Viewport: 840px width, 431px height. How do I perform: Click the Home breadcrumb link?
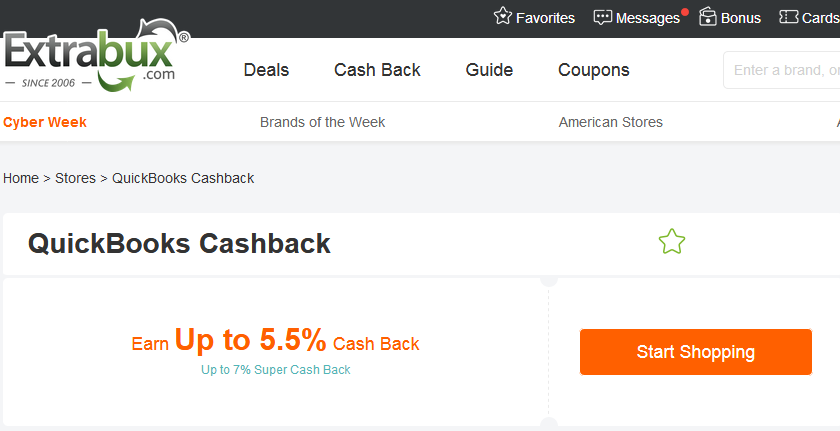(21, 178)
